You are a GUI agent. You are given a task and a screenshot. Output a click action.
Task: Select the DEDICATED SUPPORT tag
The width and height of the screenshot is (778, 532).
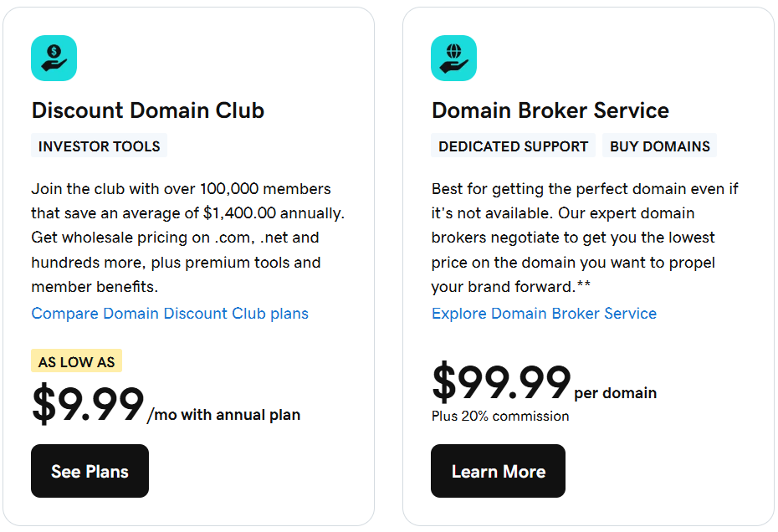click(x=513, y=146)
